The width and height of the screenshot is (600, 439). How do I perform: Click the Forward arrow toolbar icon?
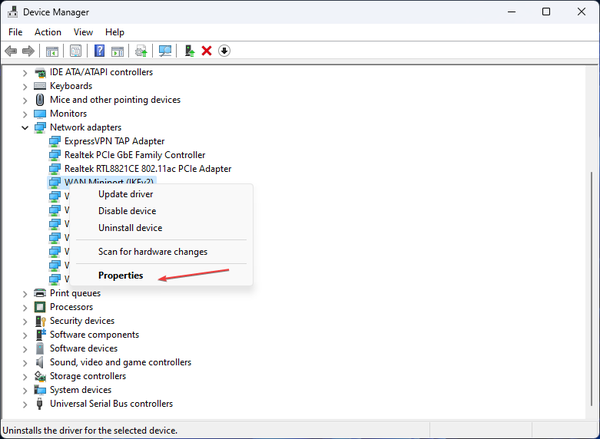click(x=28, y=51)
